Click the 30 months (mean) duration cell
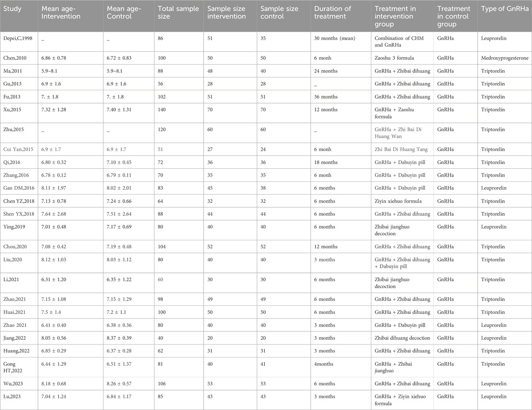Screen dimensions: 532x410 click(x=335, y=38)
